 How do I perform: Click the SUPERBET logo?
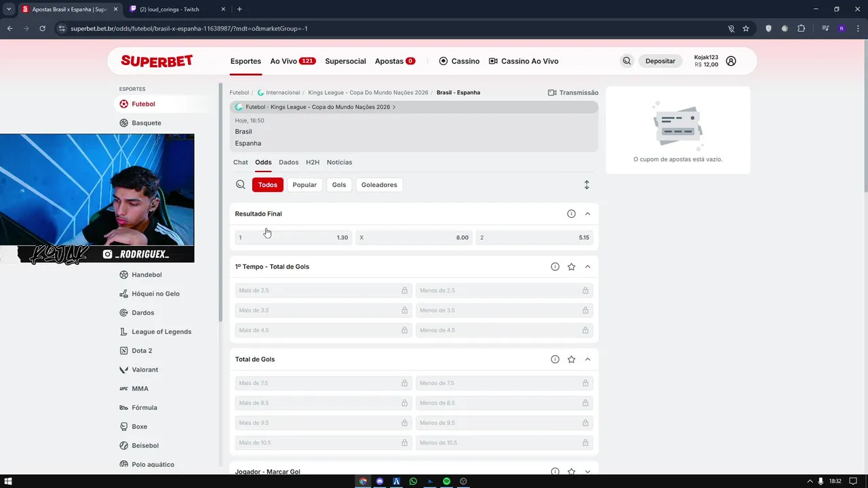pos(157,61)
